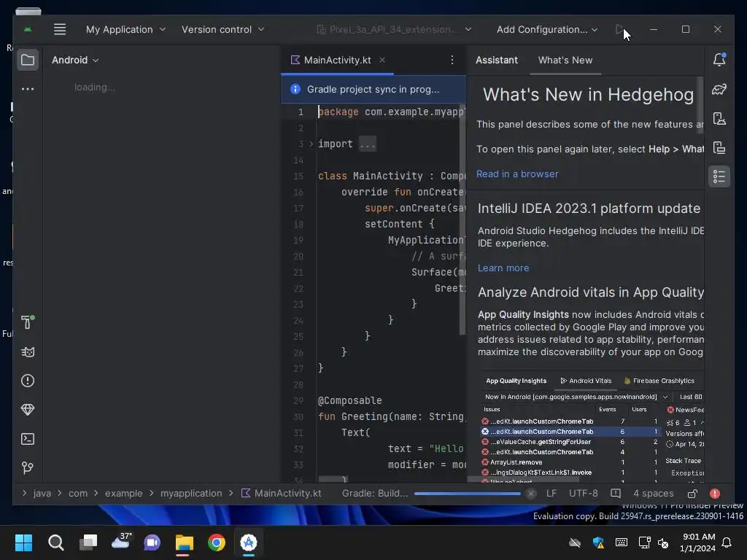
Task: Open the Terminal tool window
Action: 28,439
